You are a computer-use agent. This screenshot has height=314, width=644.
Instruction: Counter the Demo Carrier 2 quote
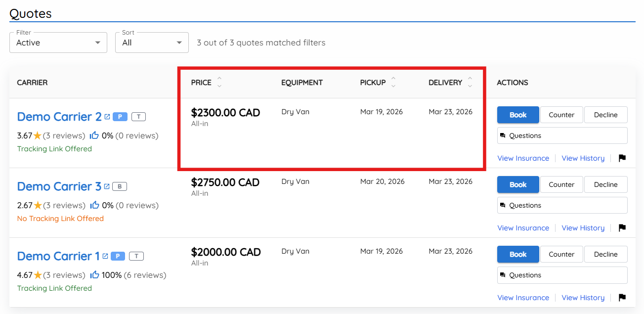click(561, 115)
